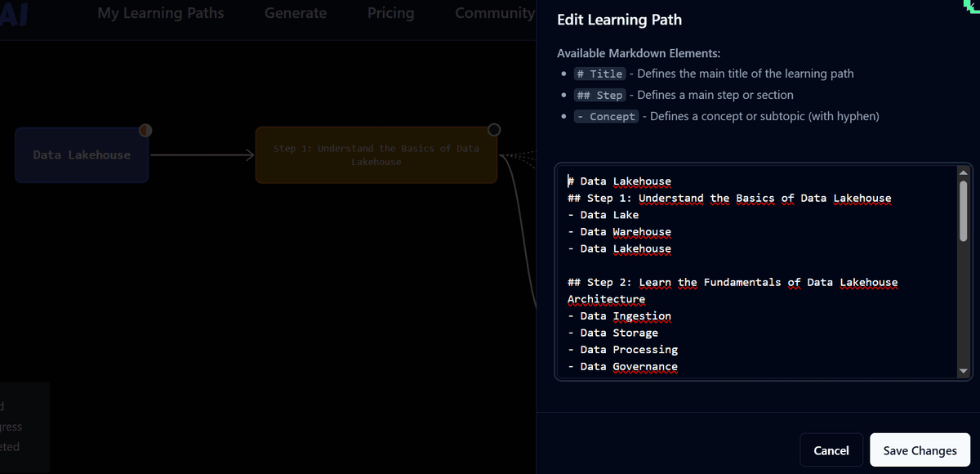Cancel editing the learning path

[x=831, y=450]
